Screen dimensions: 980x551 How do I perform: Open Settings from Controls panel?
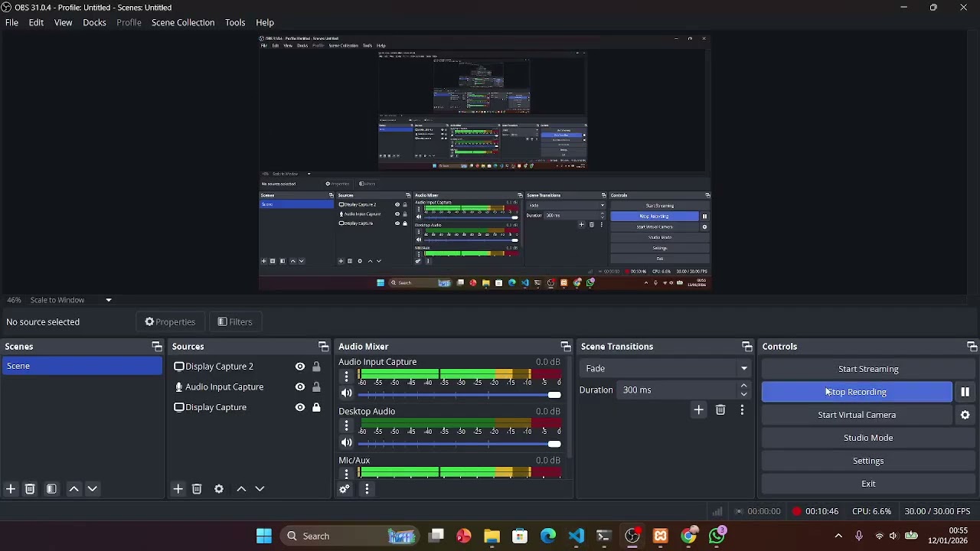868,461
